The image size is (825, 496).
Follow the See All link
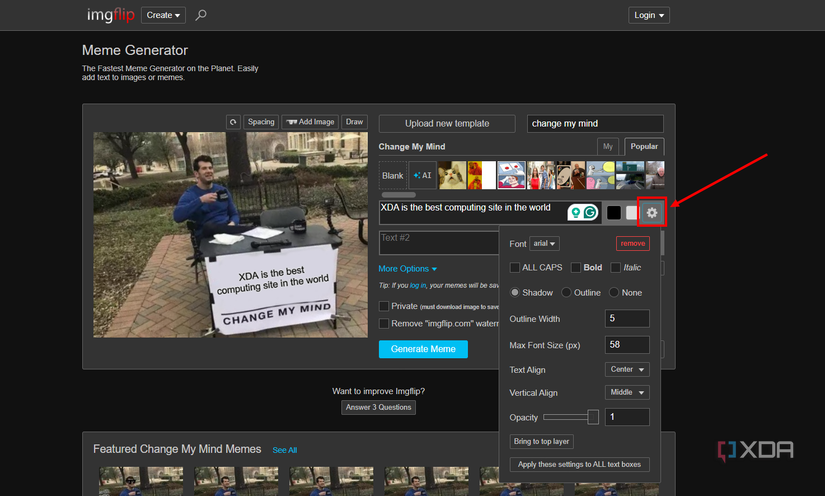285,450
